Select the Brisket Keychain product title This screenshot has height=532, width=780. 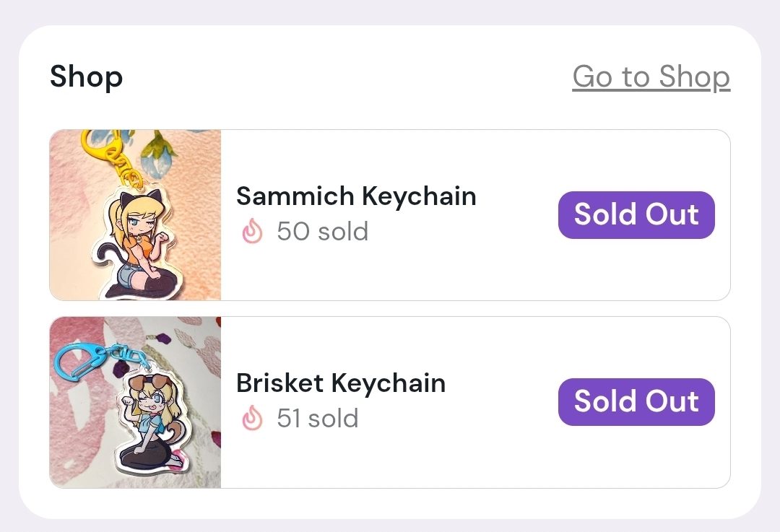[341, 383]
